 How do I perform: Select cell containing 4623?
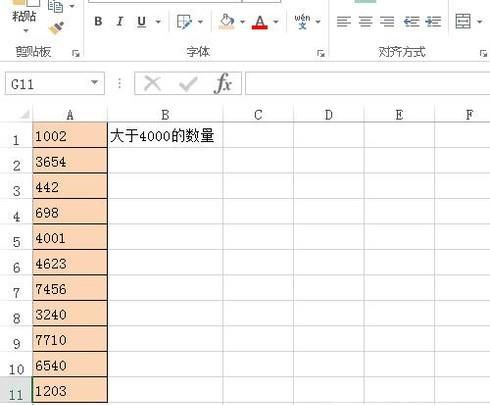coord(70,263)
